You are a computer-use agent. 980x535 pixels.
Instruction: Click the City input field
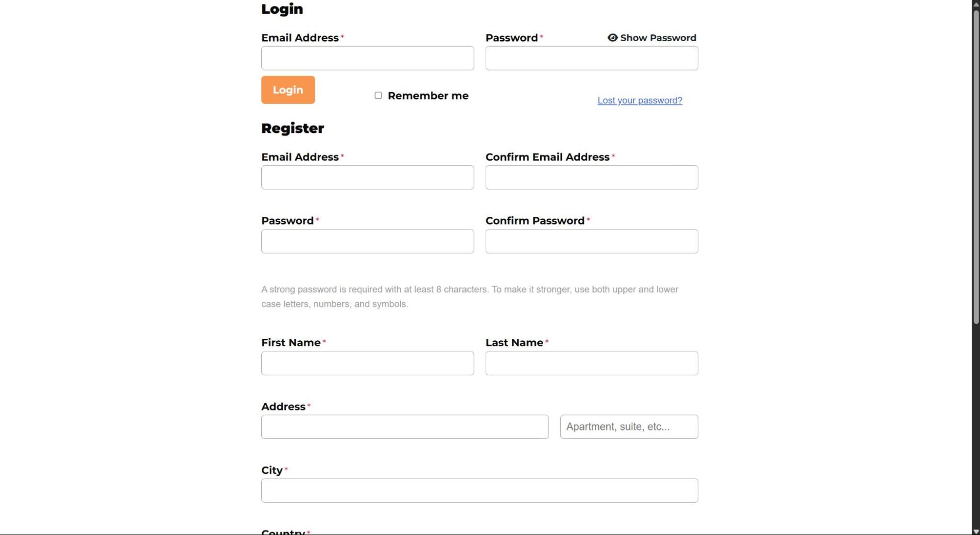click(x=479, y=491)
